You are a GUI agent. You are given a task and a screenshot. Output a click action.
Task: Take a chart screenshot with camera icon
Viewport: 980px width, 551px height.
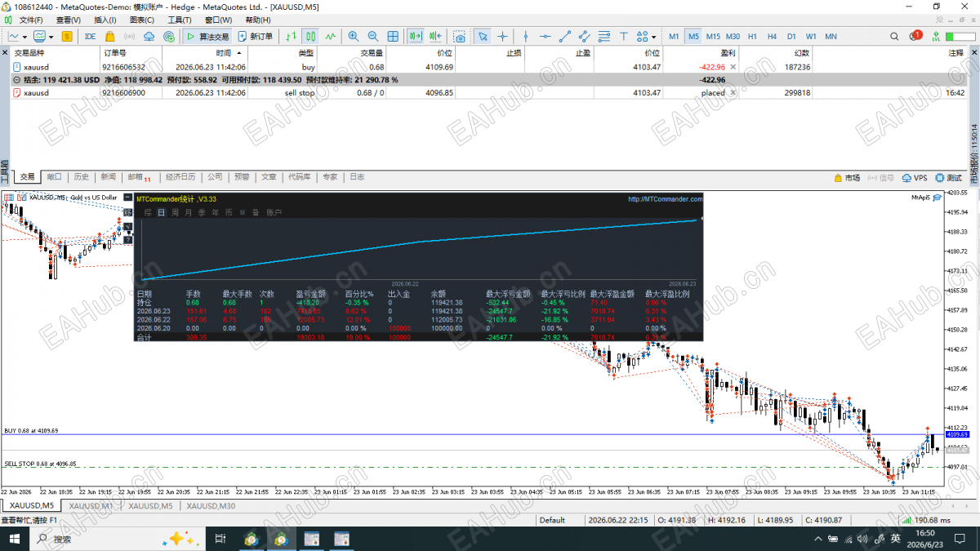(x=460, y=36)
